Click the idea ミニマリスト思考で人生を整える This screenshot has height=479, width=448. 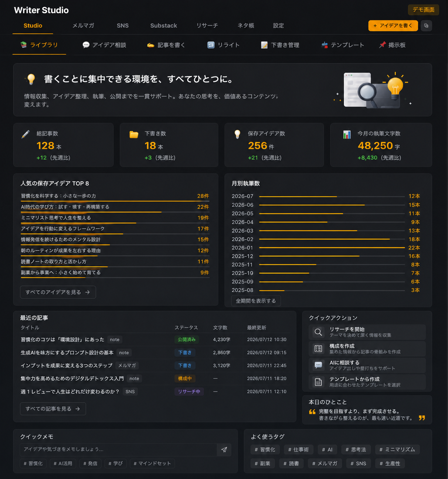pos(56,218)
